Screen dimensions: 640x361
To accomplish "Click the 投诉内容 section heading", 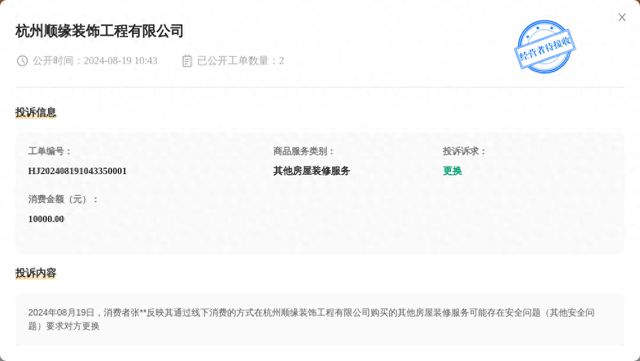I will click(36, 273).
